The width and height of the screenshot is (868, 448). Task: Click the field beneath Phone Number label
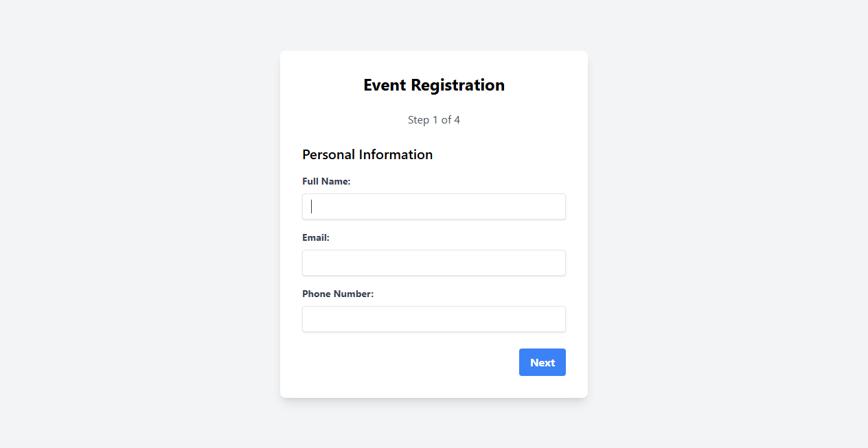(x=434, y=319)
